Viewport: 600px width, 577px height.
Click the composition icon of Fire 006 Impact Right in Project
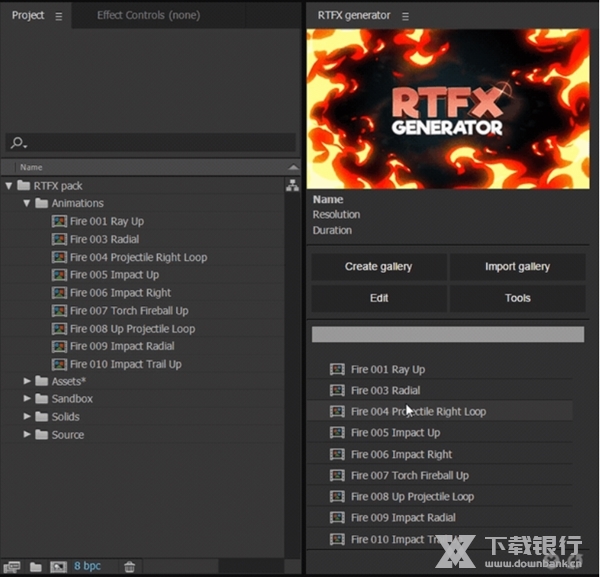pos(59,293)
